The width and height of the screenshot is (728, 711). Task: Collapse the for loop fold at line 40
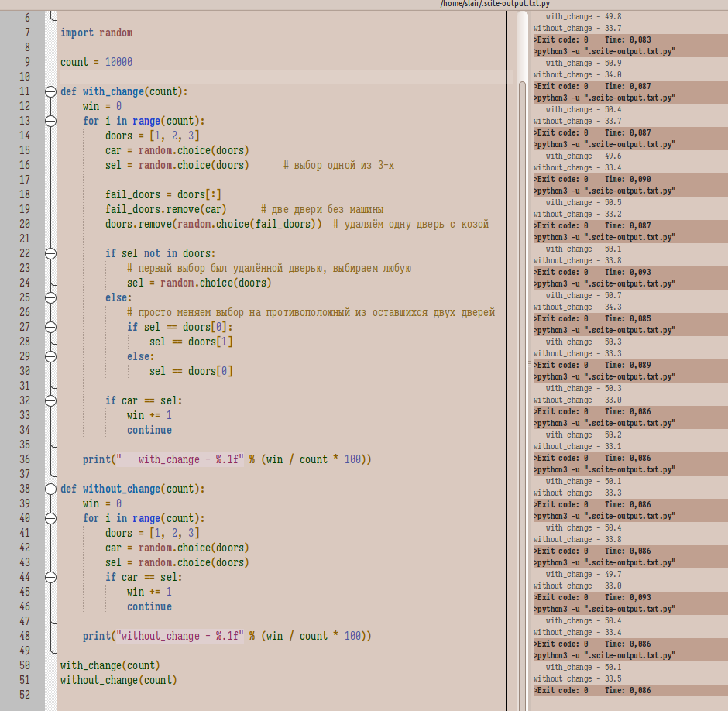tap(50, 518)
